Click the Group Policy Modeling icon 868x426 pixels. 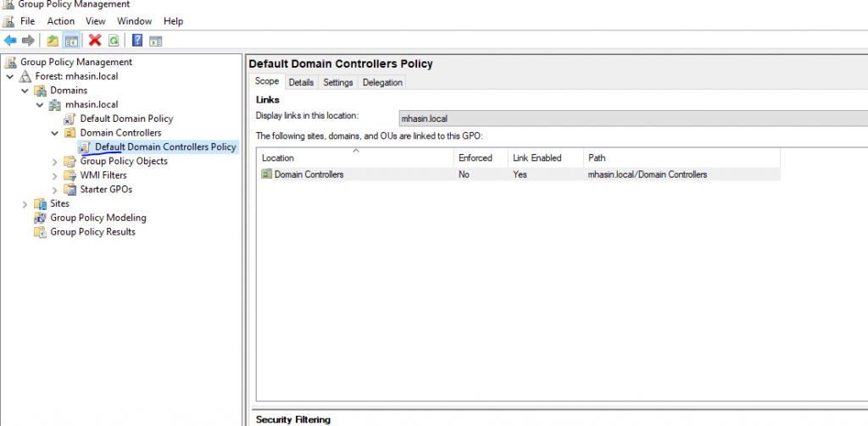click(41, 218)
